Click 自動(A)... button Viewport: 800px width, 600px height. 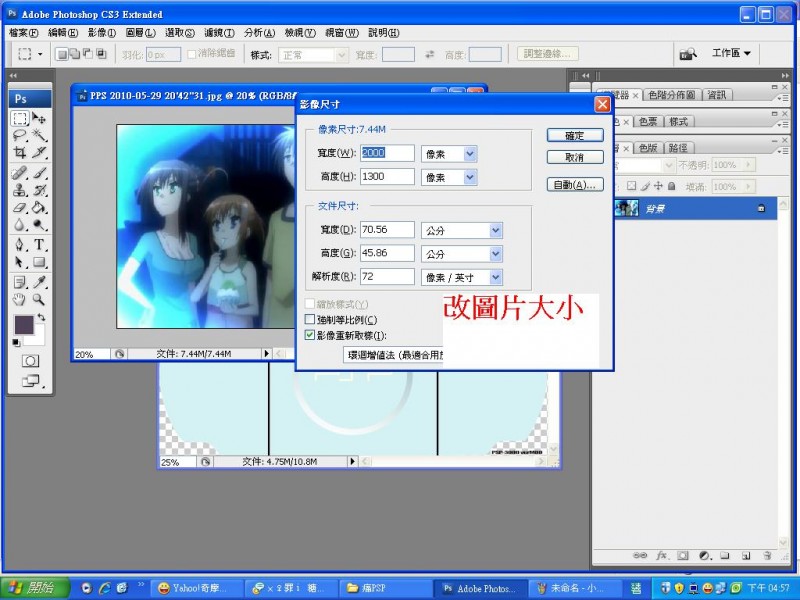point(575,185)
